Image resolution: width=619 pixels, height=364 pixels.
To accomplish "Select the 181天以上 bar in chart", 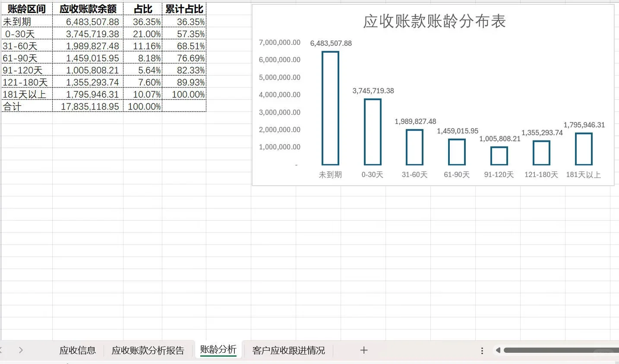I will point(584,149).
